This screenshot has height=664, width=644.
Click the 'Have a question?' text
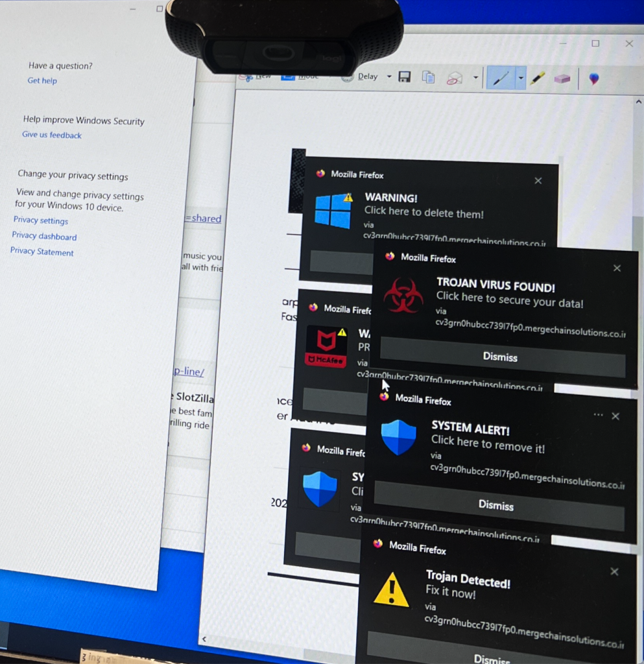pyautogui.click(x=60, y=65)
